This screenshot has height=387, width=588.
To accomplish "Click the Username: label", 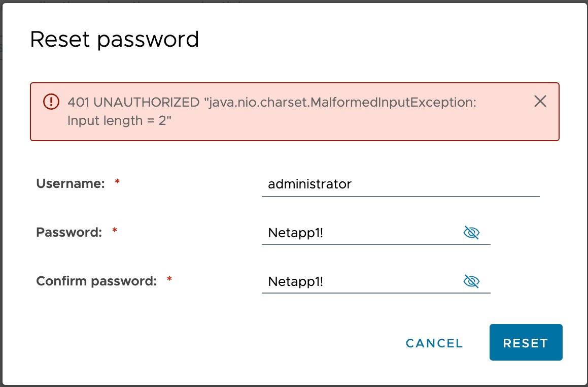I will [71, 183].
